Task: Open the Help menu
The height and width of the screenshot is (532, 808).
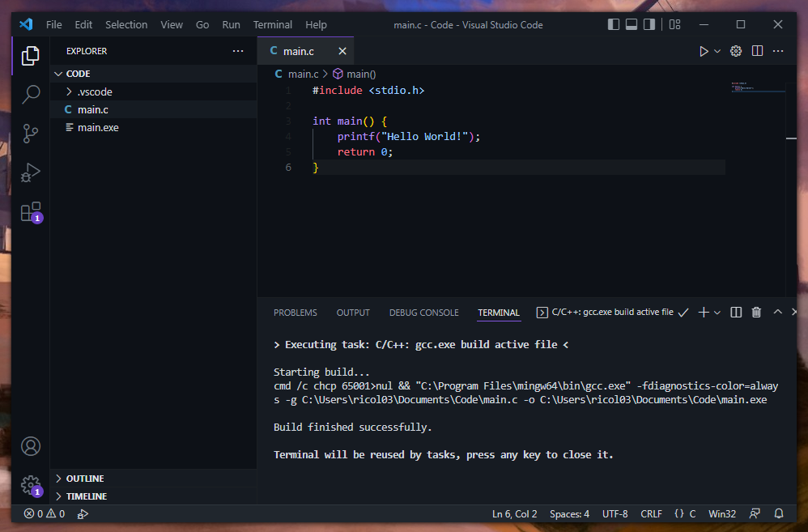Action: 316,25
